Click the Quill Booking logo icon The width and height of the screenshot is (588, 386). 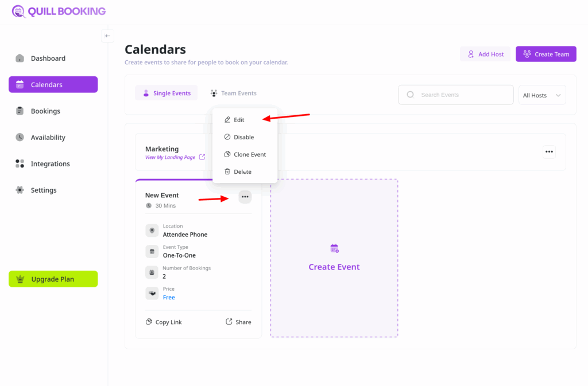pos(19,11)
